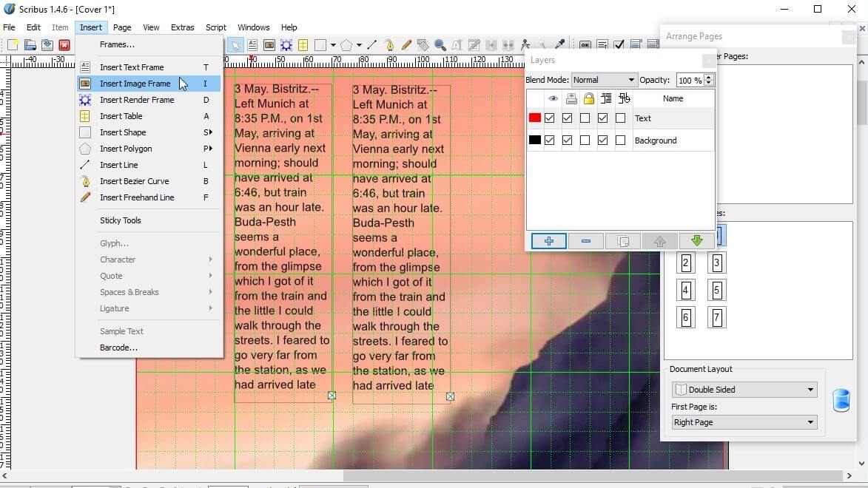
Task: Click the Opacity percentage input field
Action: pyautogui.click(x=690, y=81)
